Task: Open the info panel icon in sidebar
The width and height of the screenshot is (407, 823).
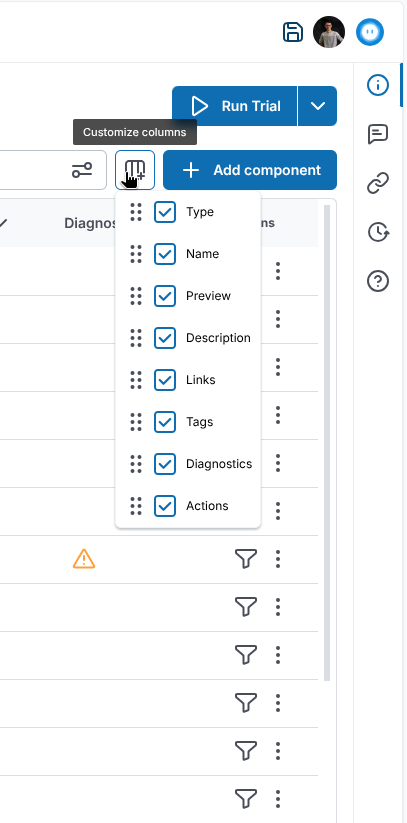Action: click(x=378, y=85)
